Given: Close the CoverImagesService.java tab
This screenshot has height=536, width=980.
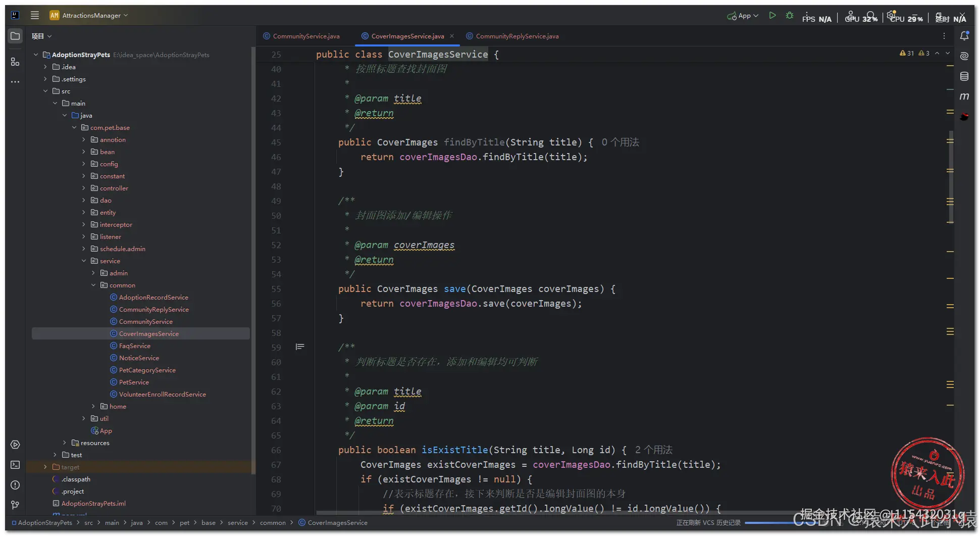Looking at the screenshot, I should coord(452,36).
